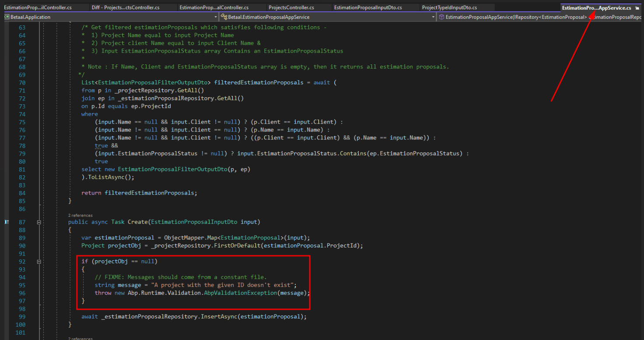Click the interface implementation glyph beside line 87
Screen dimensions: 644x340
point(6,222)
